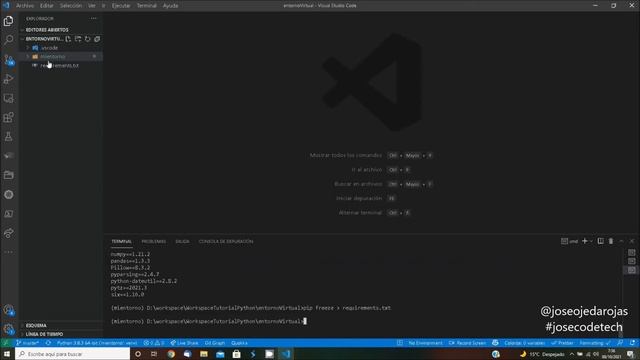Screen dimensions: 640x360
Task: Switch to Consola de Depuración tab
Action: point(226,242)
